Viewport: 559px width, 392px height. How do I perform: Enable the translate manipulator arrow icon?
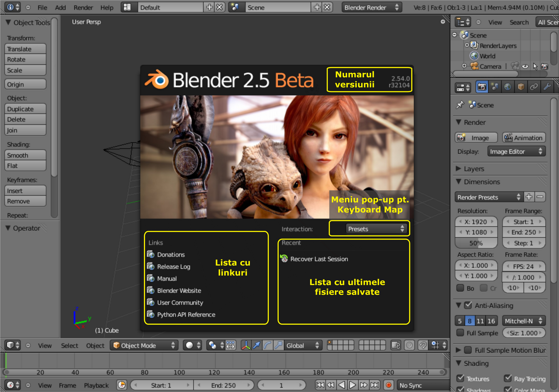(x=257, y=346)
